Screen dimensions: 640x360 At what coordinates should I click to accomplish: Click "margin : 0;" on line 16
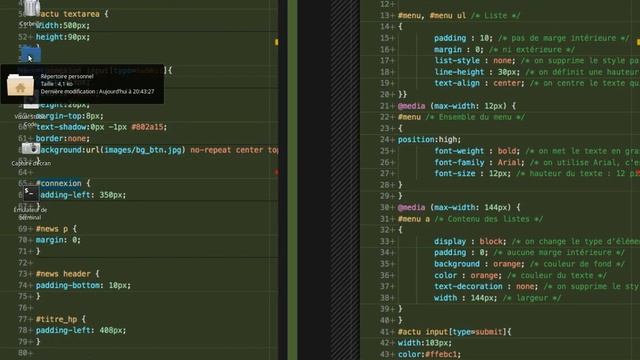tap(459, 49)
